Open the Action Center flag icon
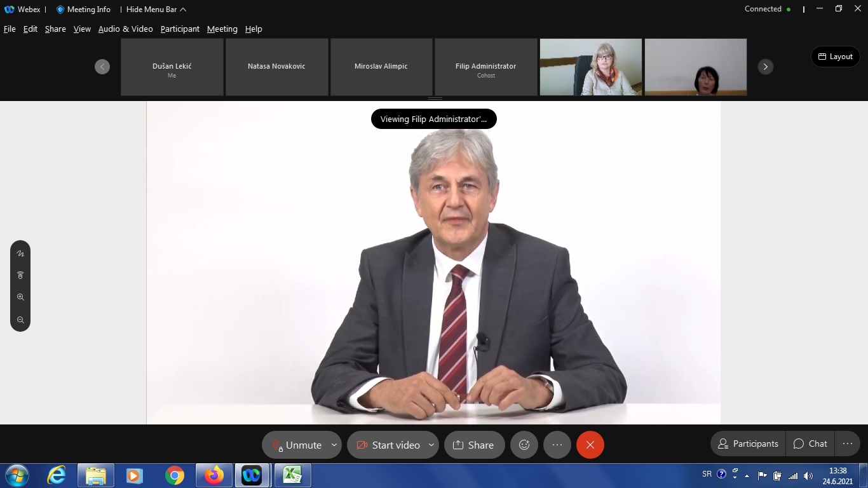868x488 pixels. [x=763, y=475]
